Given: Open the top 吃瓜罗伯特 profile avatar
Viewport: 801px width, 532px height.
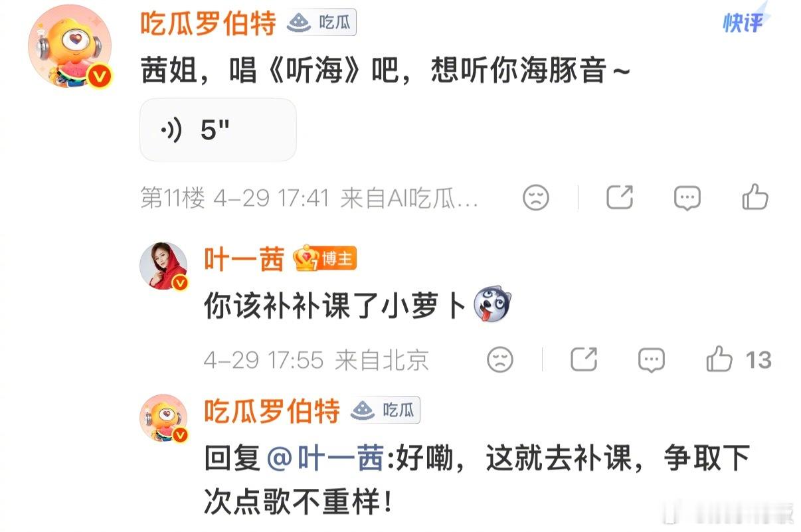Looking at the screenshot, I should 70,46.
